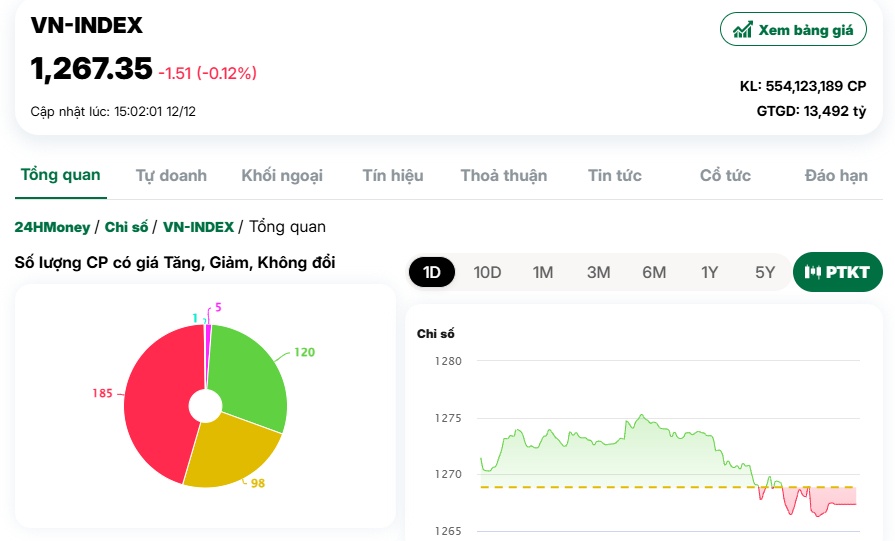The width and height of the screenshot is (895, 541).
Task: Follow the 24HMoney breadcrumb link
Action: click(52, 227)
